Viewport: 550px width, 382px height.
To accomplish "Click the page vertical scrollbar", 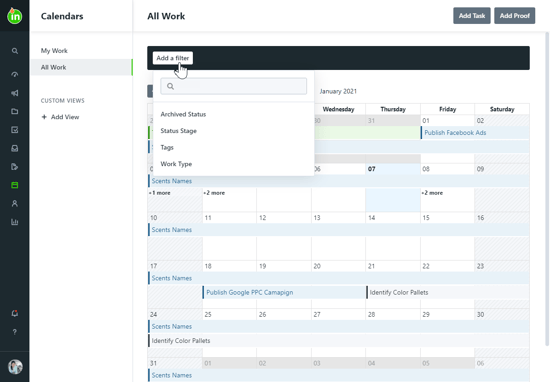I will point(547,189).
